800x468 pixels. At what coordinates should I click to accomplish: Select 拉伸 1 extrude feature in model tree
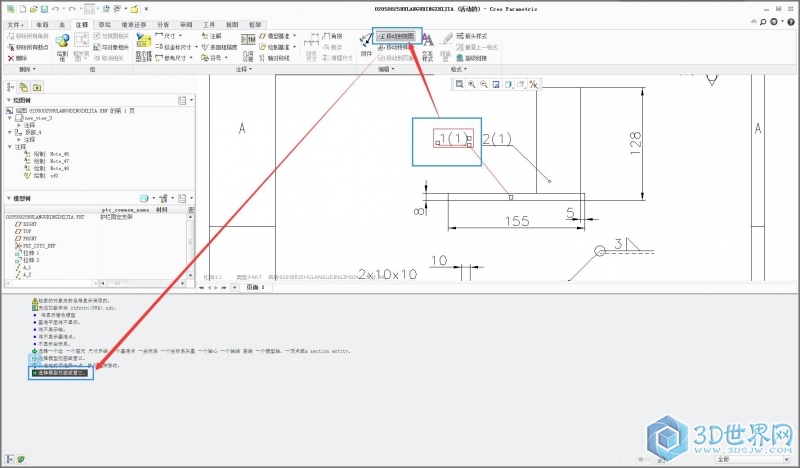[27, 253]
